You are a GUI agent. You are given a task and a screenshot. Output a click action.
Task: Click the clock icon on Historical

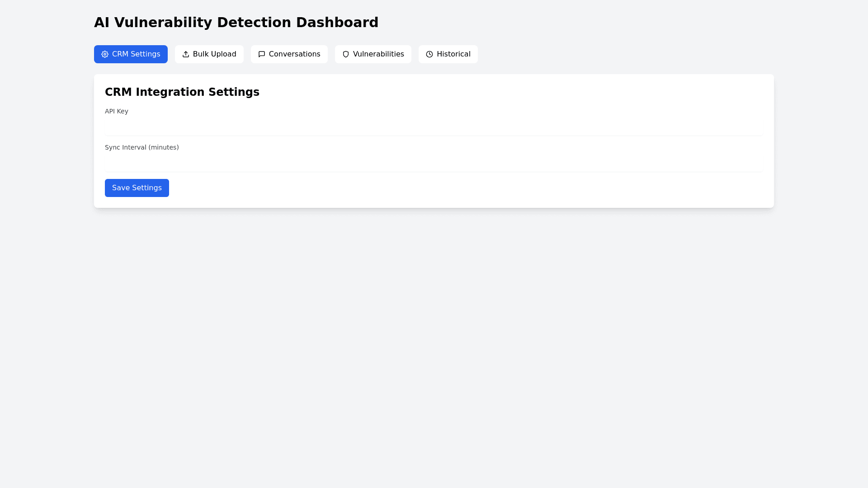click(x=429, y=54)
